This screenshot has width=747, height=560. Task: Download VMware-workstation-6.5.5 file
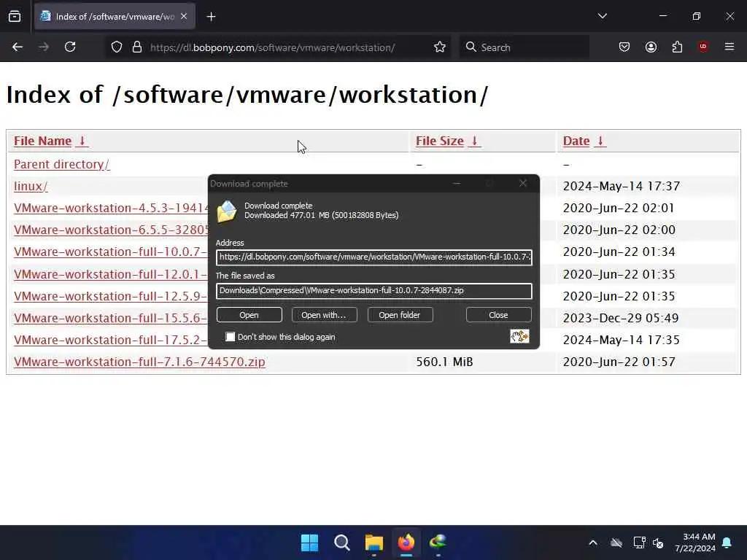pyautogui.click(x=111, y=230)
